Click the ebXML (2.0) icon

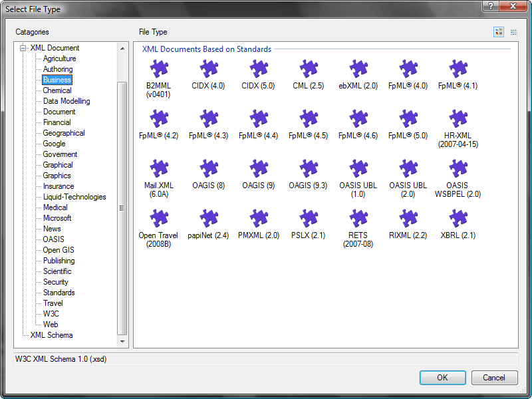coord(358,69)
